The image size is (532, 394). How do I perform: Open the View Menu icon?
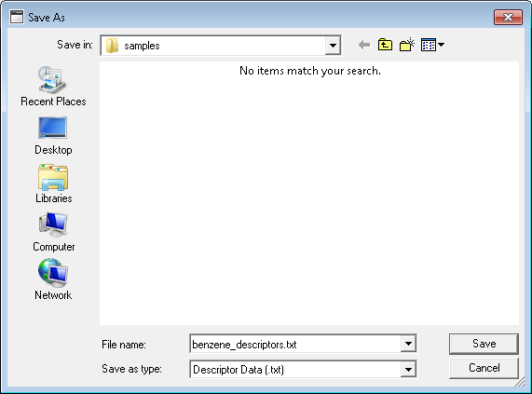click(x=429, y=45)
